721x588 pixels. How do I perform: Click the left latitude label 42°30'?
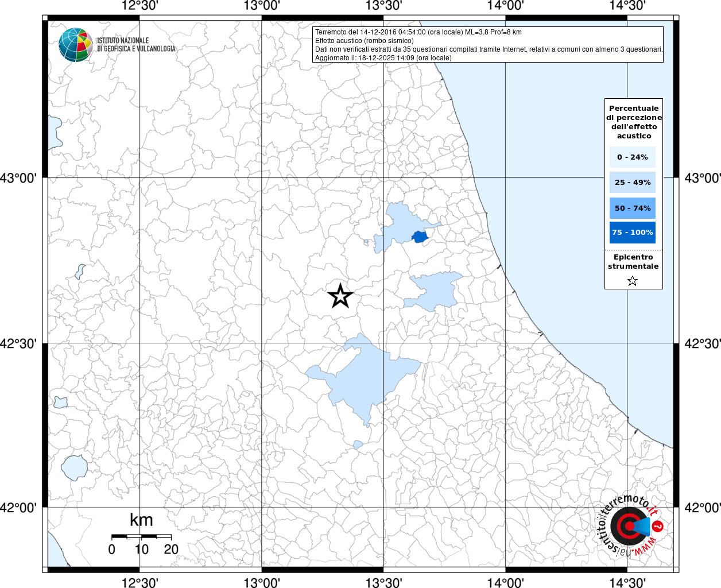click(x=18, y=344)
